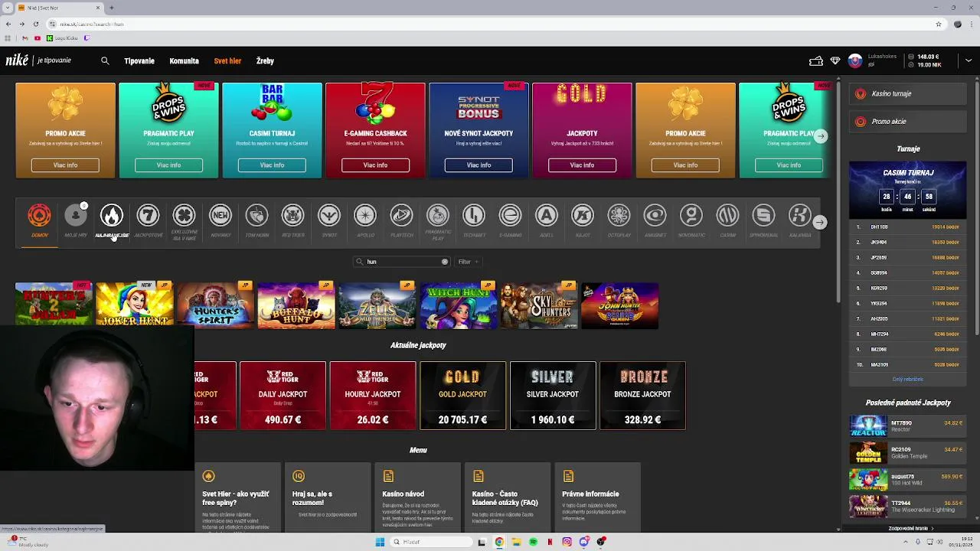
Task: Advance the promo banner carousel arrow
Action: pyautogui.click(x=820, y=136)
